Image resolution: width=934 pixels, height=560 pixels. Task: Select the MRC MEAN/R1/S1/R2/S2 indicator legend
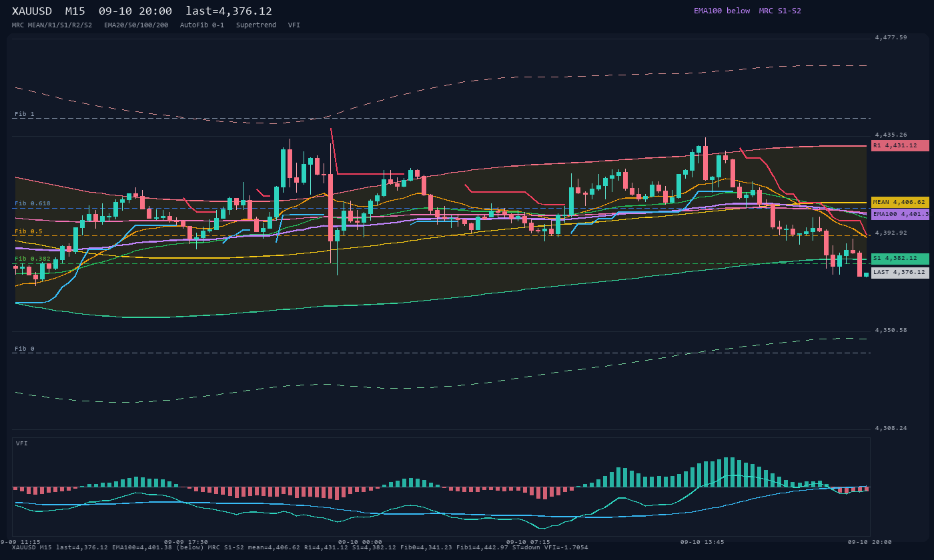[52, 25]
